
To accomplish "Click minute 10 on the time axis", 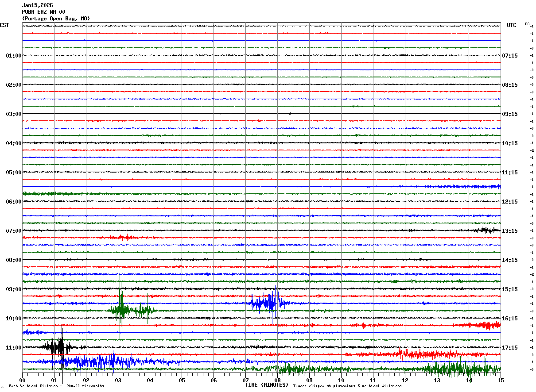I will pos(341,380).
